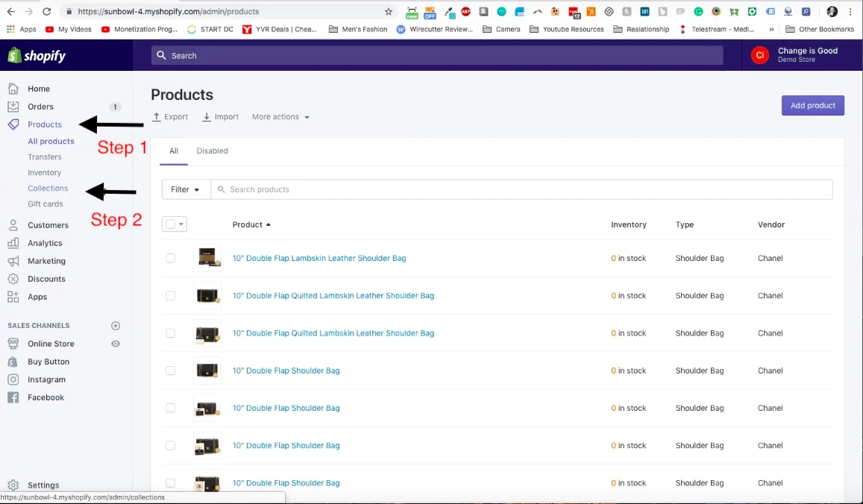Select the Lambskin Leather Shoulder Bag checkbox

170,258
